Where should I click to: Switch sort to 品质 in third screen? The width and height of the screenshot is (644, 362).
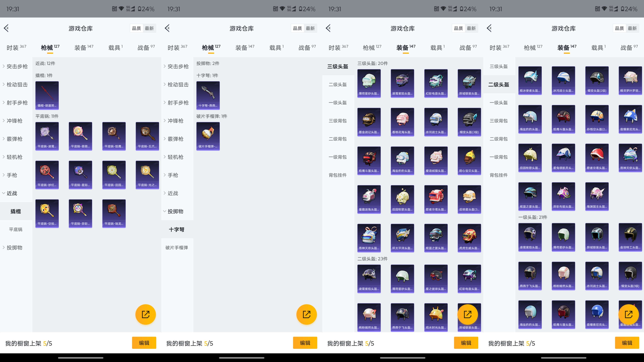click(458, 28)
